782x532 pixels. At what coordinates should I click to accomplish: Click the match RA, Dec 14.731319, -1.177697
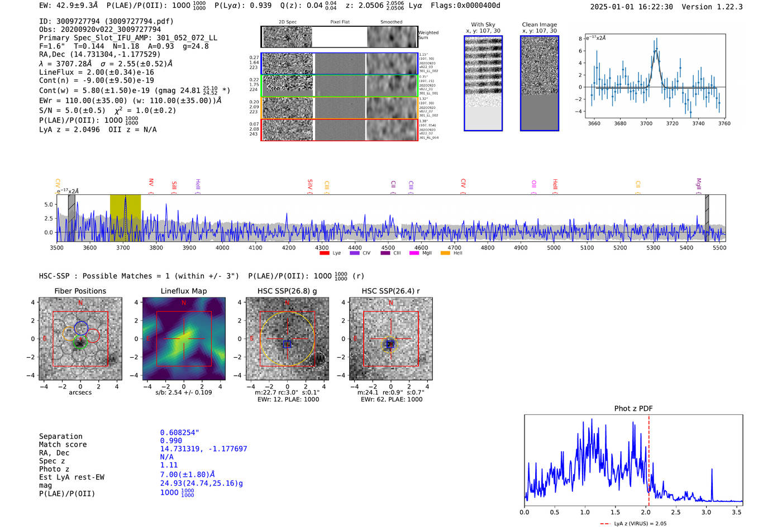coord(203,449)
